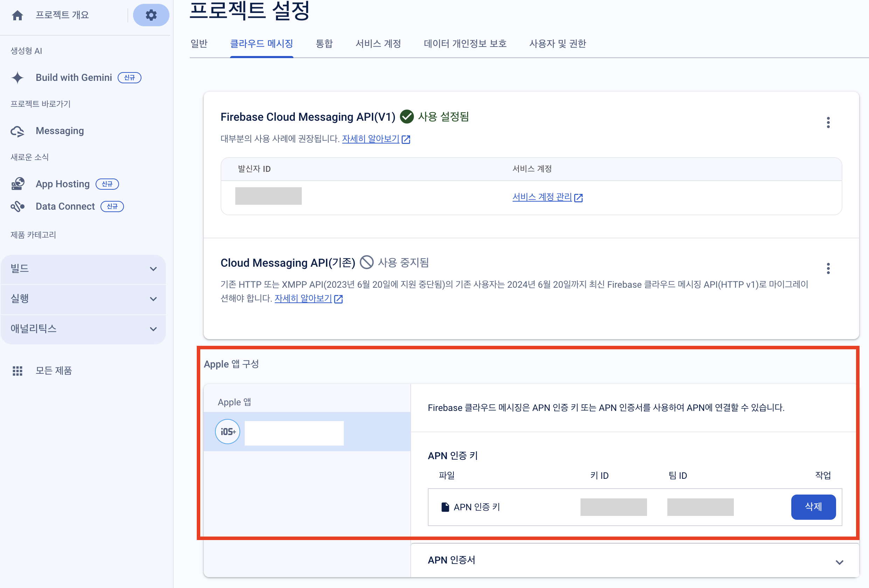The width and height of the screenshot is (869, 588).
Task: Switch to the 사용자 및 권한 tab
Action: pos(557,44)
